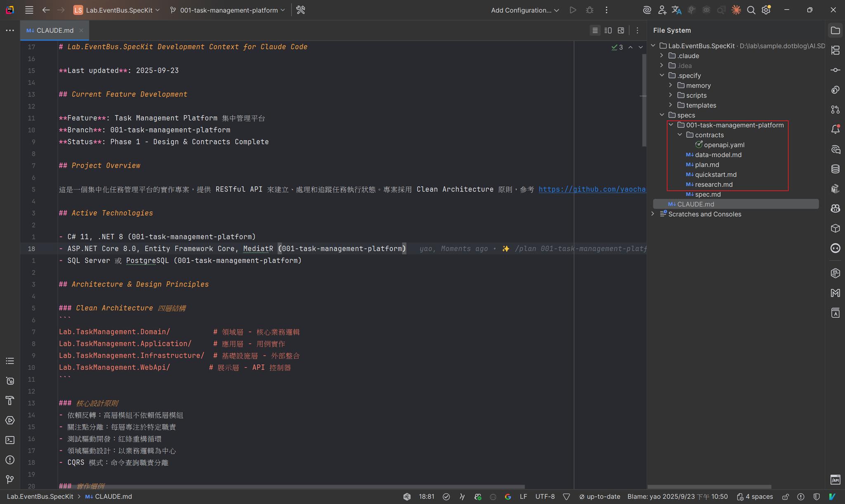This screenshot has height=504, width=845.
Task: Change LF line separator in status bar
Action: click(523, 497)
